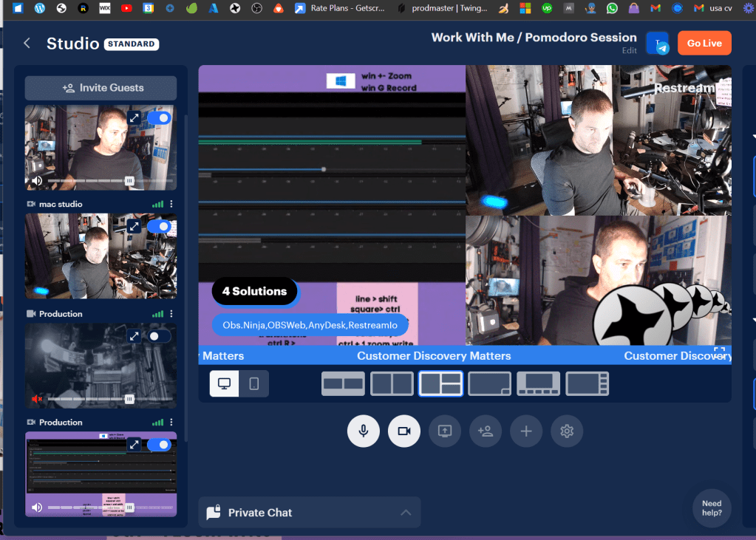Open three-dot menu of first Production label
756x540 pixels.
[171, 313]
